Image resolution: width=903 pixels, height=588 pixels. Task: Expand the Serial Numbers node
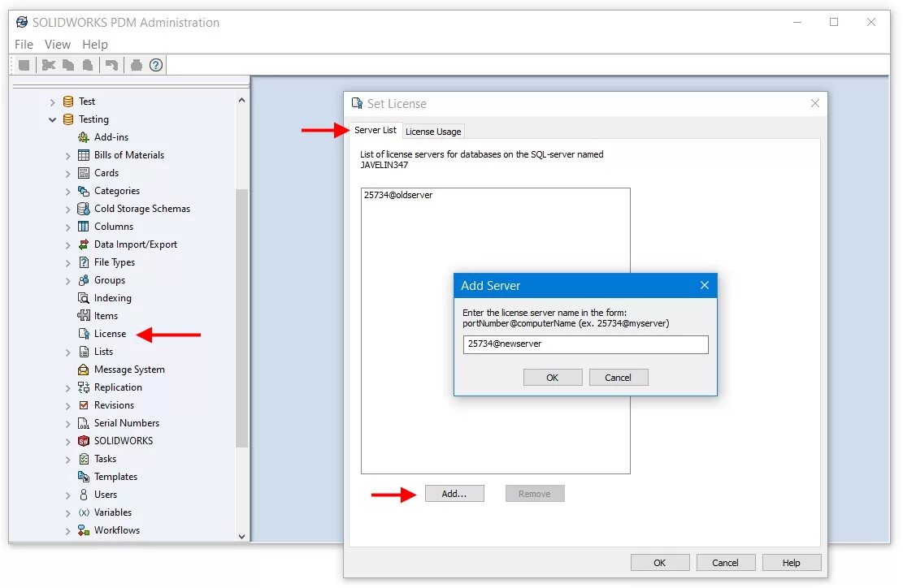click(x=68, y=423)
